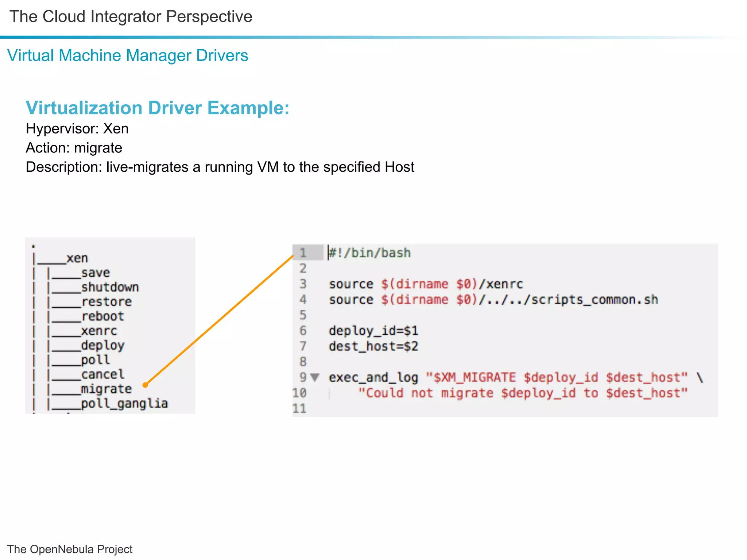Click 'Virtual Machine Manager Drivers' subtitle
The height and width of the screenshot is (560, 747).
(x=128, y=55)
